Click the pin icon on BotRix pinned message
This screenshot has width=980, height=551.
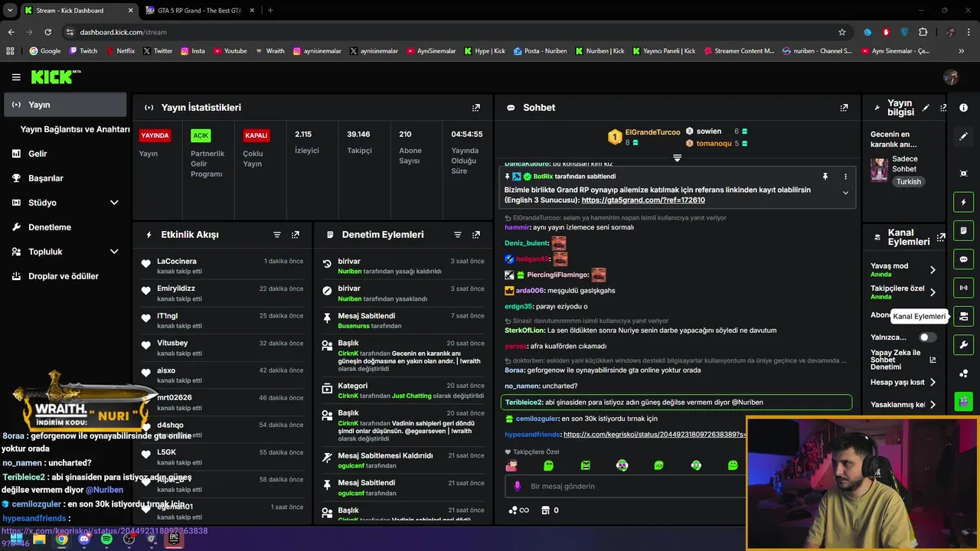pos(825,177)
